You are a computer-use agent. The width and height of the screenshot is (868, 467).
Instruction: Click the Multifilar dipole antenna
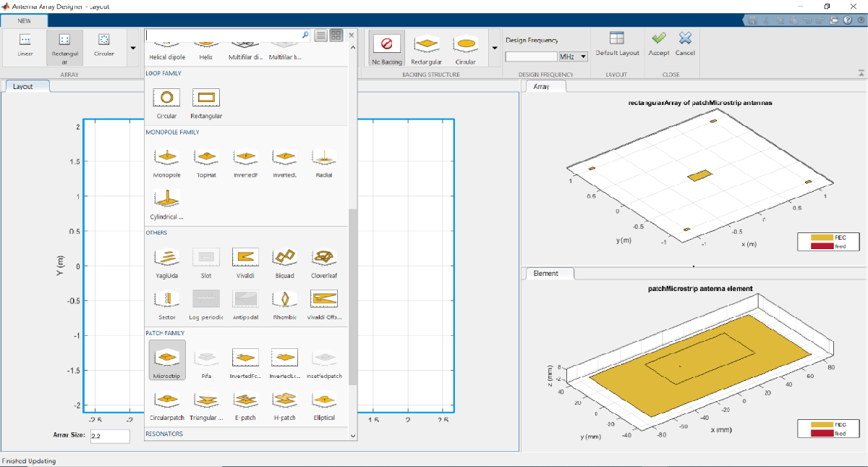point(245,52)
